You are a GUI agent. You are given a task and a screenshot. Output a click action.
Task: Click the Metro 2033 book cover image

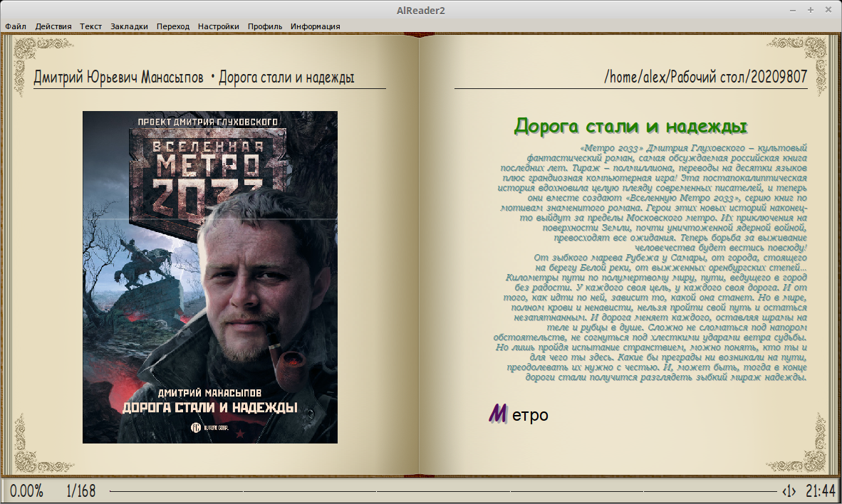click(x=210, y=277)
